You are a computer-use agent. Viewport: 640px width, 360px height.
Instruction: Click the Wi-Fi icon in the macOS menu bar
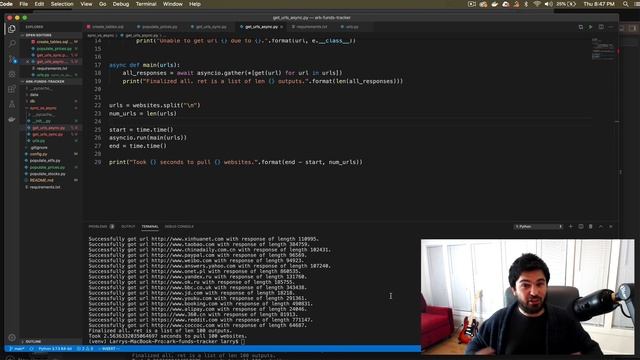[537, 4]
